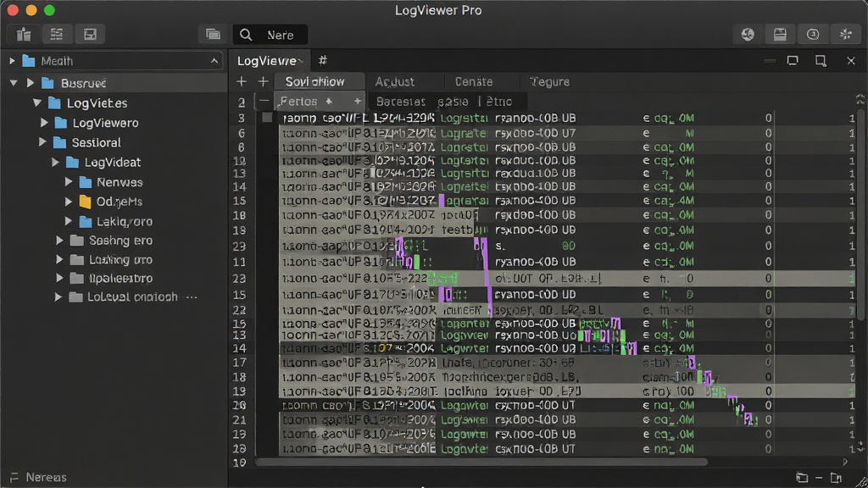Click the split panel icon in tab bar
Image resolution: width=868 pixels, height=488 pixels.
point(821,60)
